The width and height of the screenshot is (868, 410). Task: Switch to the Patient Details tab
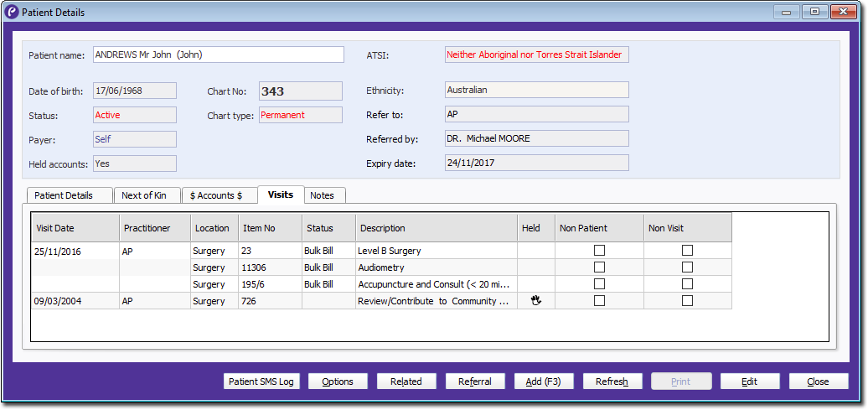pyautogui.click(x=70, y=195)
